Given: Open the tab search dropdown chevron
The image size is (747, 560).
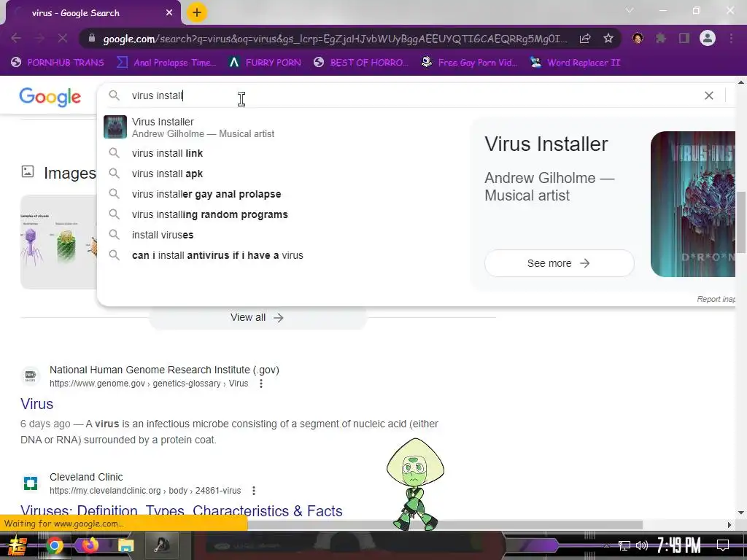Looking at the screenshot, I should tap(630, 10).
